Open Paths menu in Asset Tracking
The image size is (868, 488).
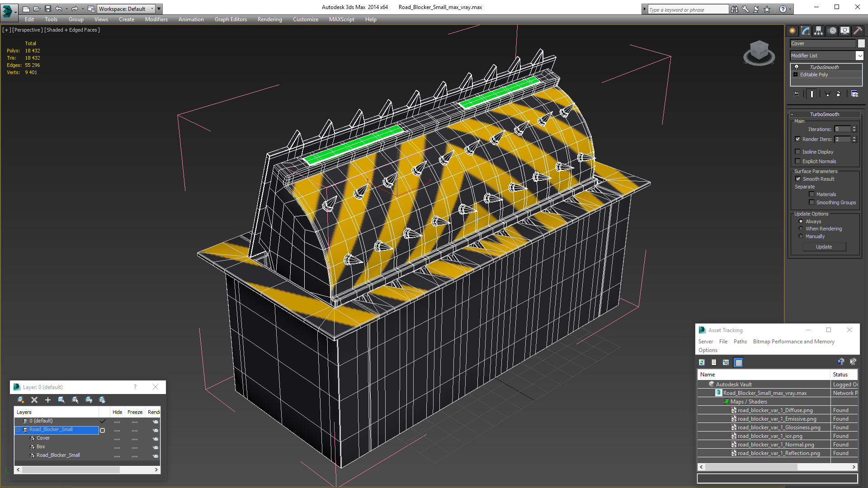pos(740,342)
